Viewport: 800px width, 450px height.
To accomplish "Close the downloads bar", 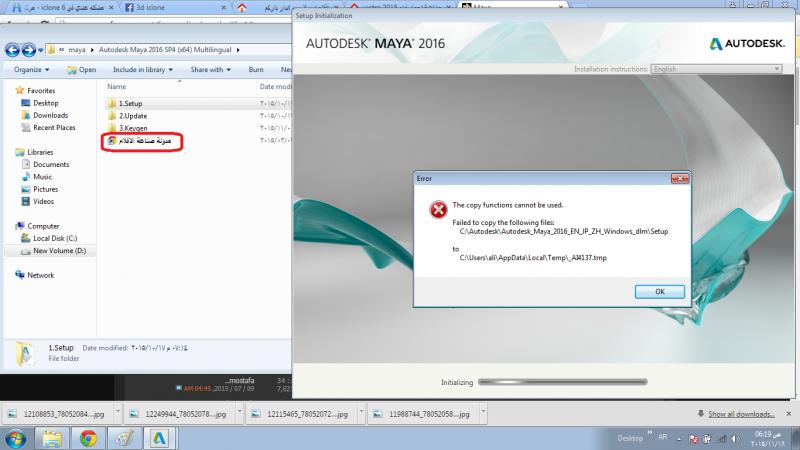I will pos(789,414).
